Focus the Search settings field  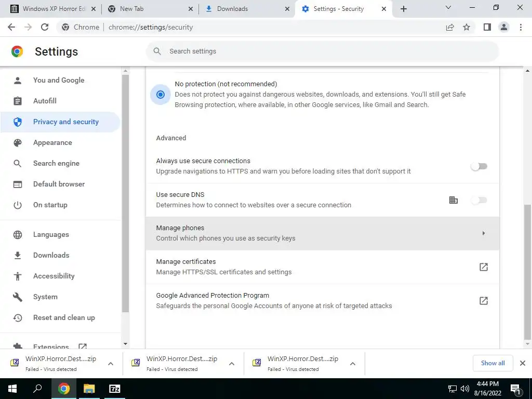coord(322,51)
